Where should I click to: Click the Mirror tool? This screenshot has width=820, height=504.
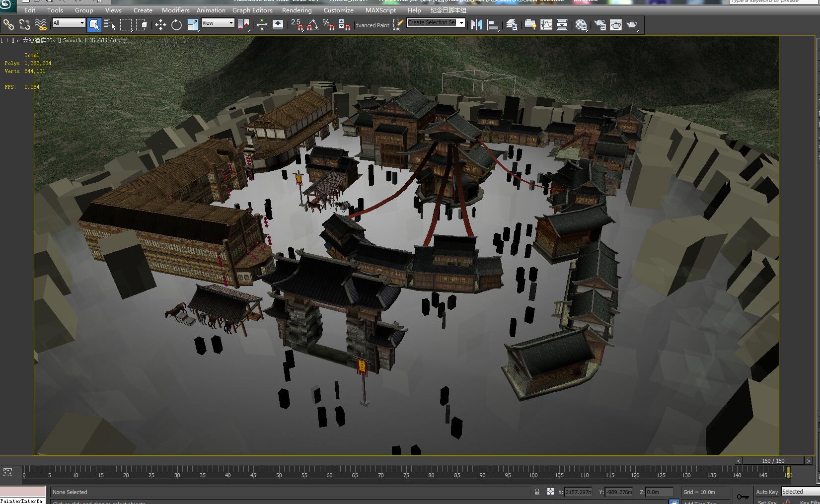point(477,24)
